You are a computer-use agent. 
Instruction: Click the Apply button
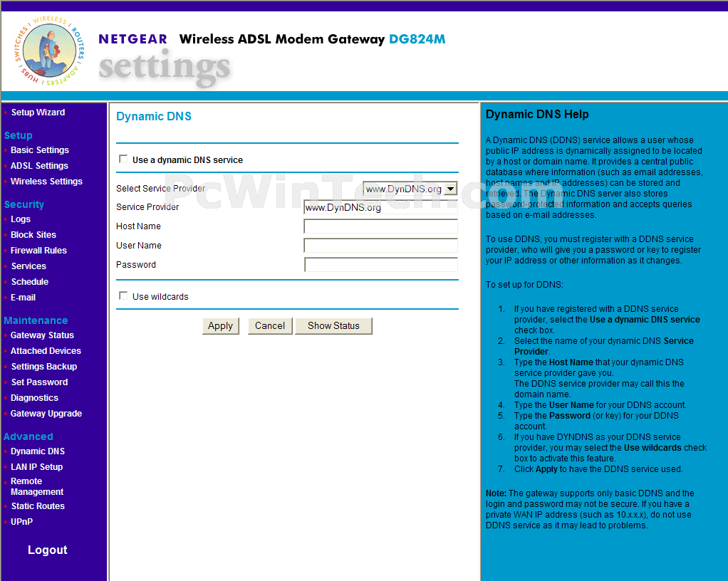click(x=221, y=326)
